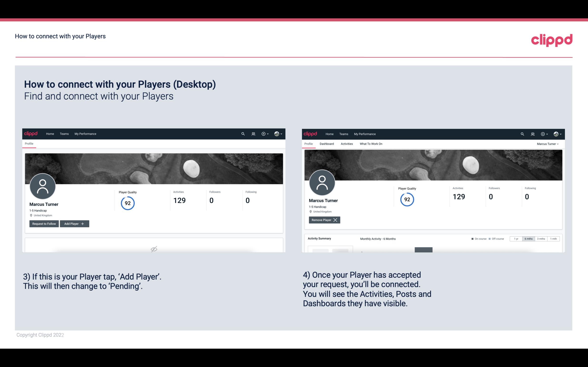Screen dimensions: 588x367
Task: Click the Remove Player X icon button
Action: (324, 220)
